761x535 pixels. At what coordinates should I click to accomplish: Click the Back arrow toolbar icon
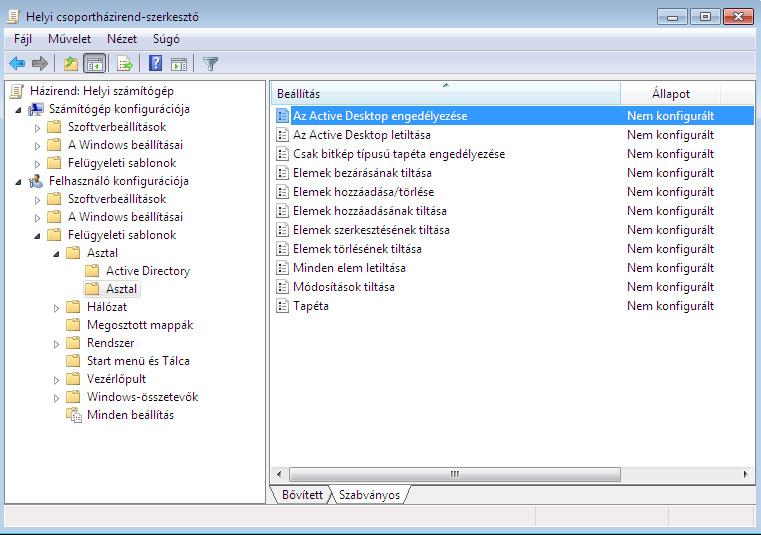click(x=17, y=64)
